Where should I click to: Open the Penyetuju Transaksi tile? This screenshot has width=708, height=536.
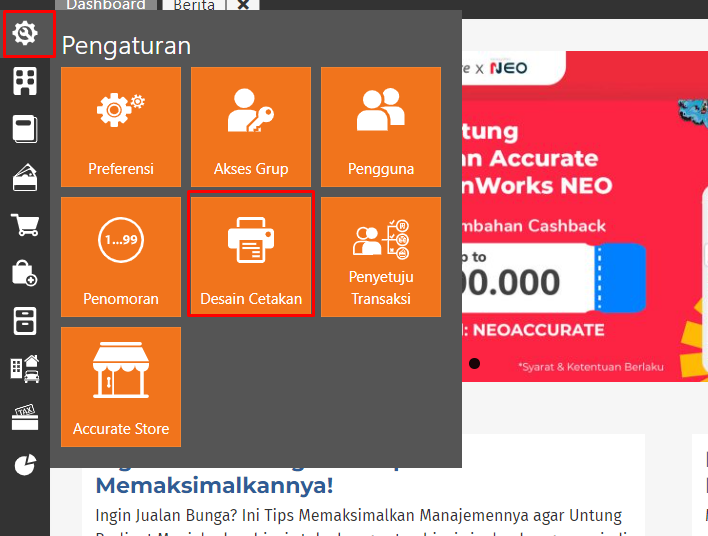click(x=381, y=257)
